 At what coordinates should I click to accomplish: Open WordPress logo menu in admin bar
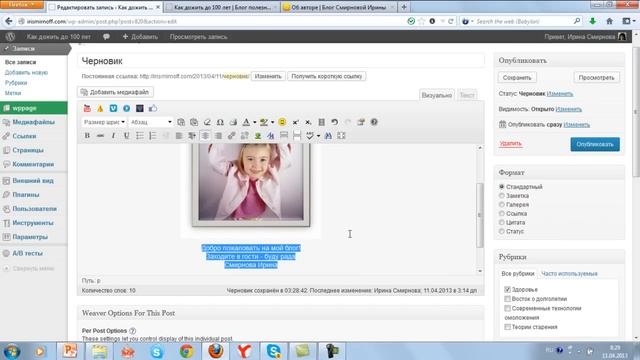(11, 36)
